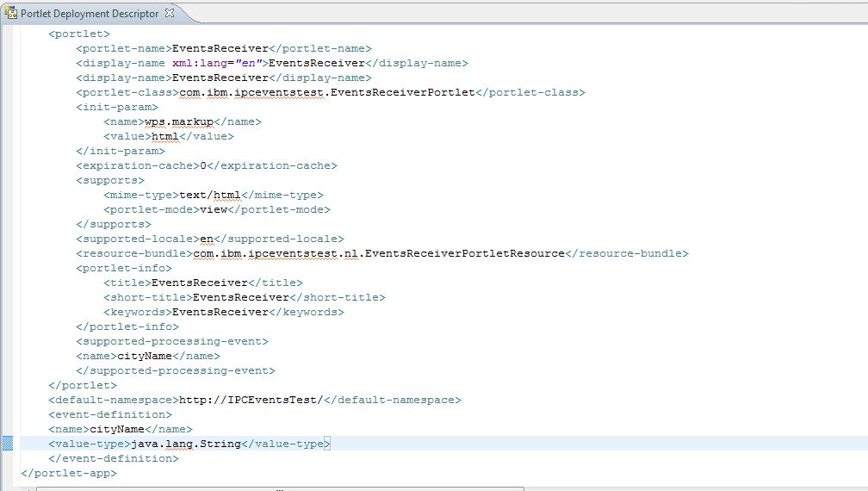The height and width of the screenshot is (491, 868).
Task: Select the Portlet Deployment Descriptor tab
Action: pos(90,13)
